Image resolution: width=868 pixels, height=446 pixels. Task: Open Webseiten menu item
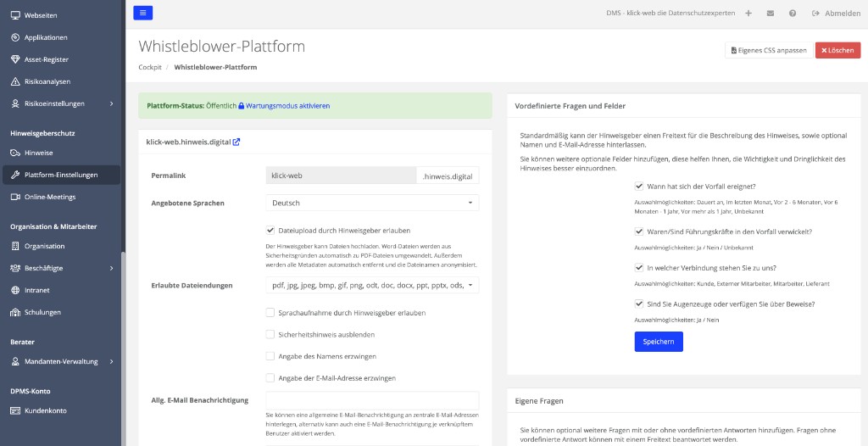tap(60, 15)
